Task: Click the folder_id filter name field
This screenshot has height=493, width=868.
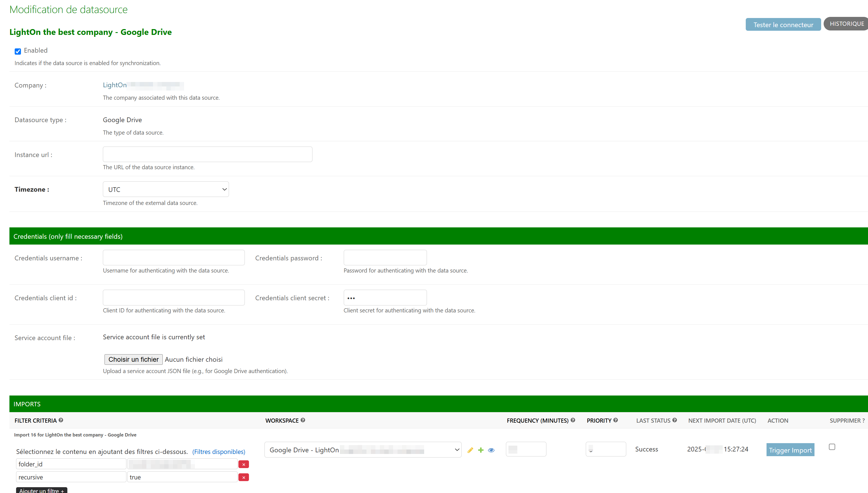Action: (71, 464)
